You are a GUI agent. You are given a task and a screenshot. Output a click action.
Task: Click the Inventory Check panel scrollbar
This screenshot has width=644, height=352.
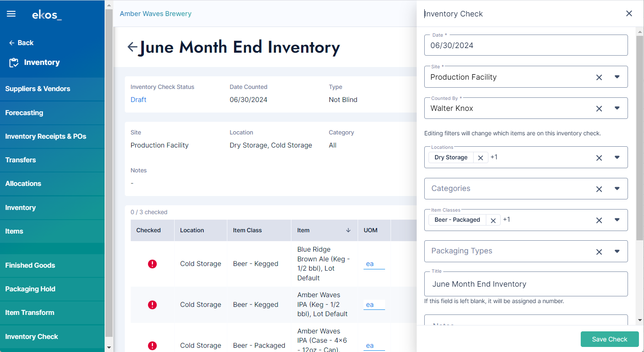[x=640, y=138]
